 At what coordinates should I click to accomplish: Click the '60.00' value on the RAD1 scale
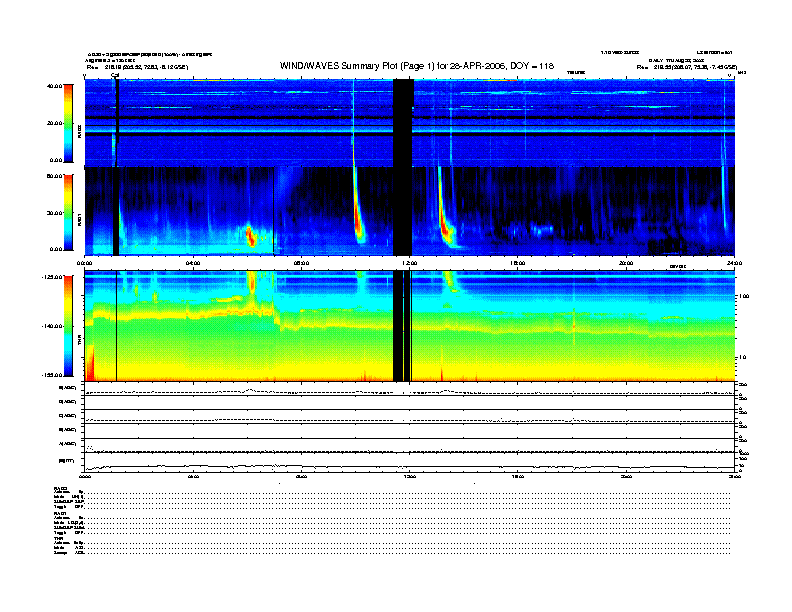coord(54,176)
